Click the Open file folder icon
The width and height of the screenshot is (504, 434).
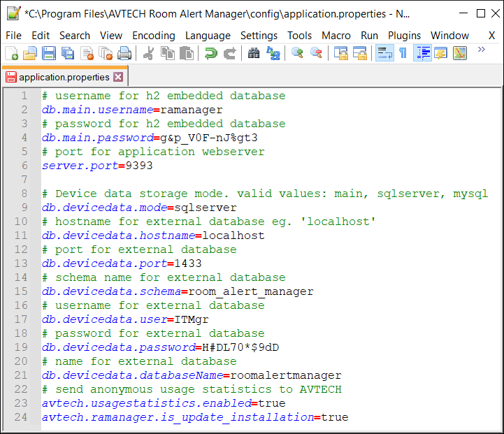(30, 53)
